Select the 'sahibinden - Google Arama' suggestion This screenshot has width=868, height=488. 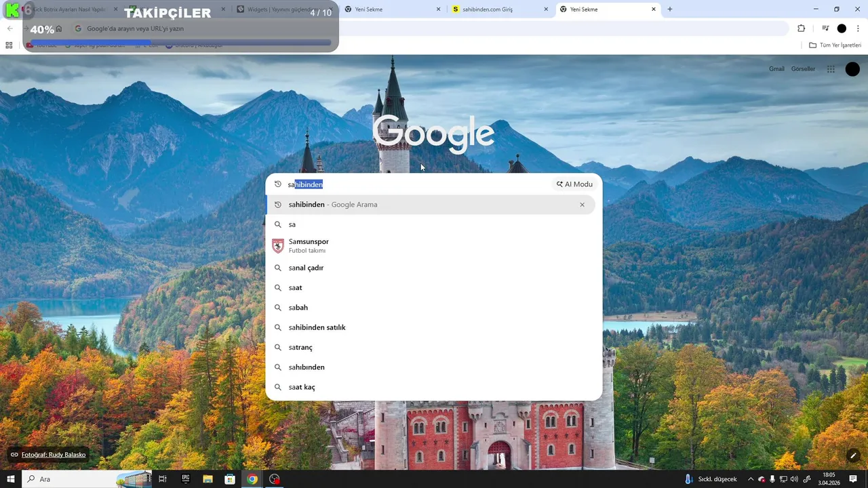tap(431, 205)
